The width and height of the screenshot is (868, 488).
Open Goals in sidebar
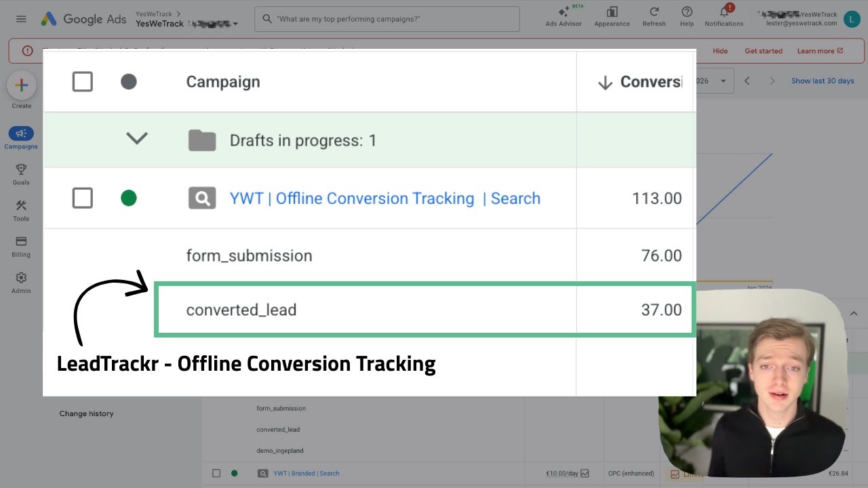click(21, 174)
